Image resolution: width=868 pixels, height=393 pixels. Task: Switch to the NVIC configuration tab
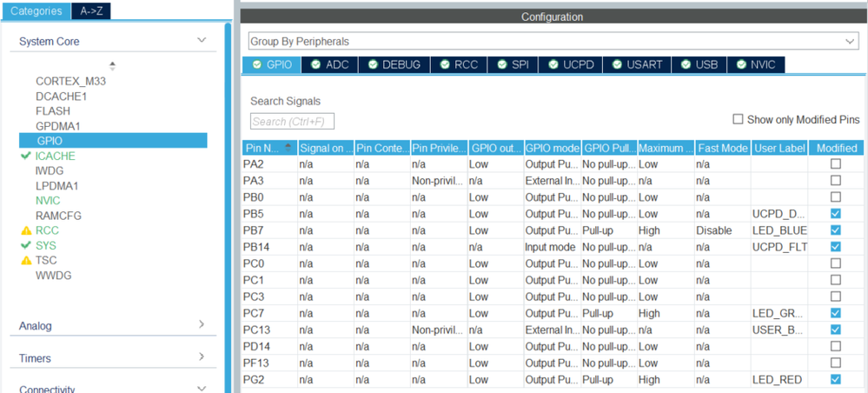click(x=756, y=64)
